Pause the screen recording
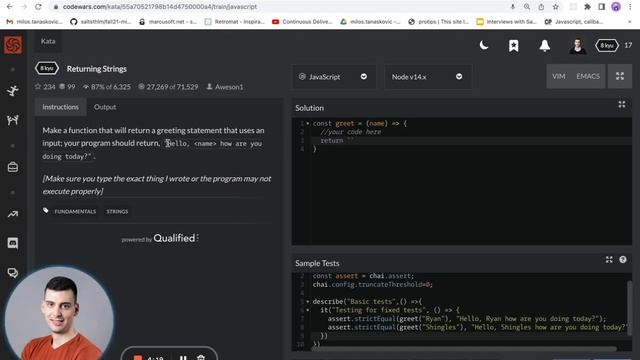The width and height of the screenshot is (640, 360). (183, 358)
